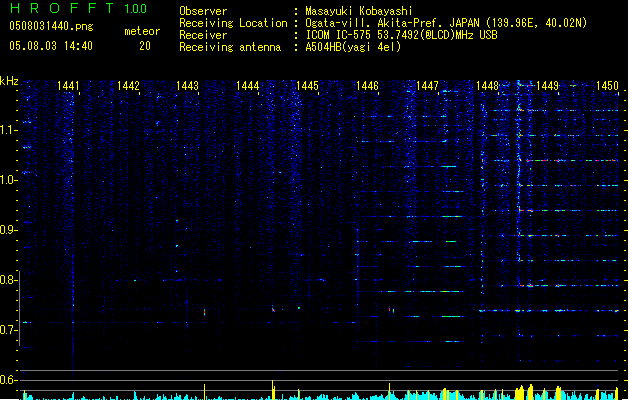Click the 0.9 kHz frequency label

(x=8, y=230)
